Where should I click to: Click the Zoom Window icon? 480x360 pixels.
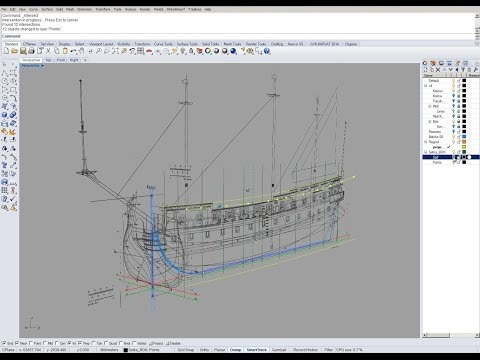[x=107, y=51]
